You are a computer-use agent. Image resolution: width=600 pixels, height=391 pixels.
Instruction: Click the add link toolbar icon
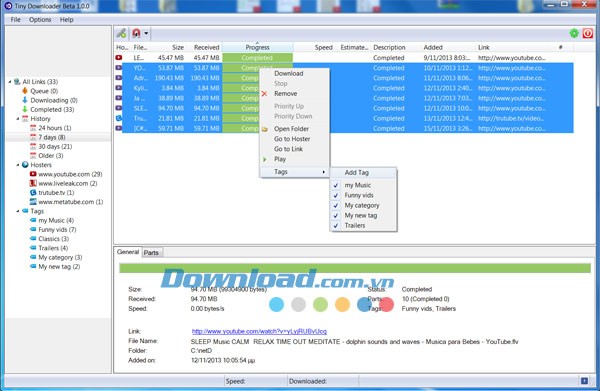click(121, 33)
